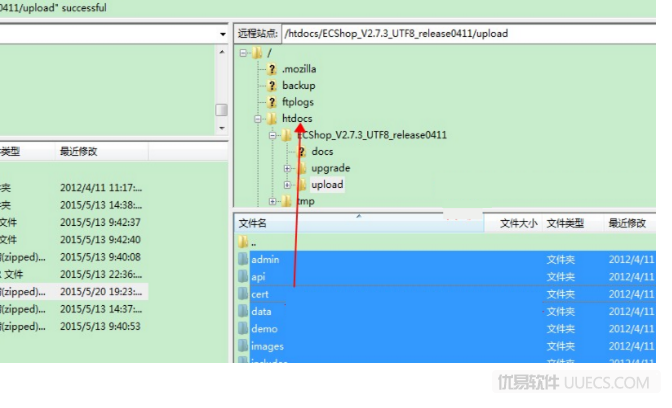Image resolution: width=672 pixels, height=408 pixels.
Task: Select the data row in remote list
Action: coord(446,311)
